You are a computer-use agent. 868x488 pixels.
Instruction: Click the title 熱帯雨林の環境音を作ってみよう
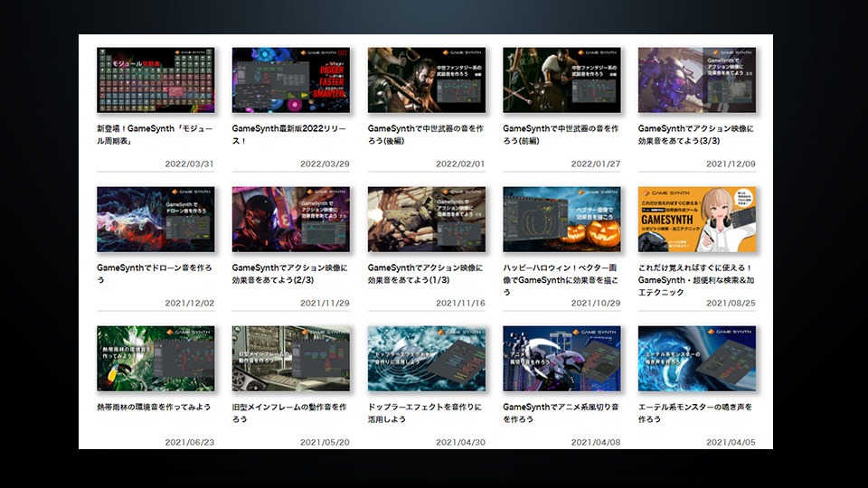[154, 407]
